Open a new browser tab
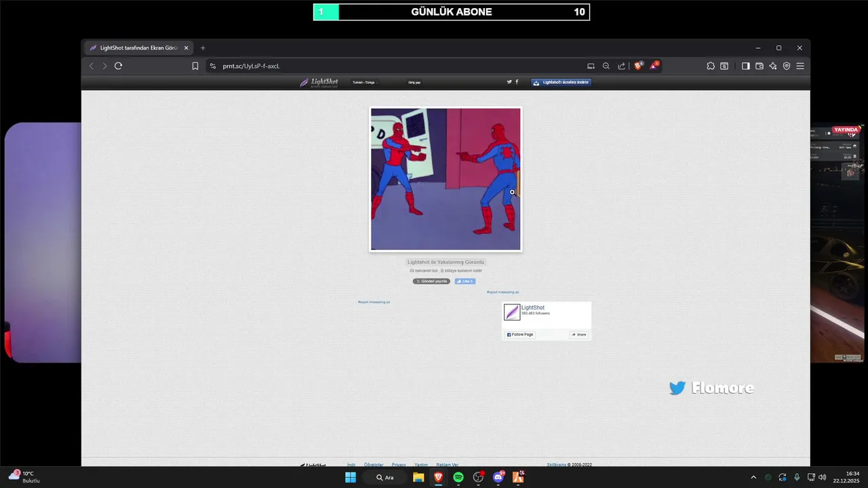This screenshot has height=488, width=868. [203, 48]
